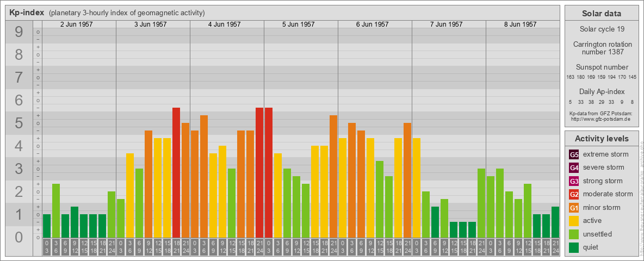Click the orange 21-24 bar on 6 Jun
The image size is (644, 261).
pos(407,180)
